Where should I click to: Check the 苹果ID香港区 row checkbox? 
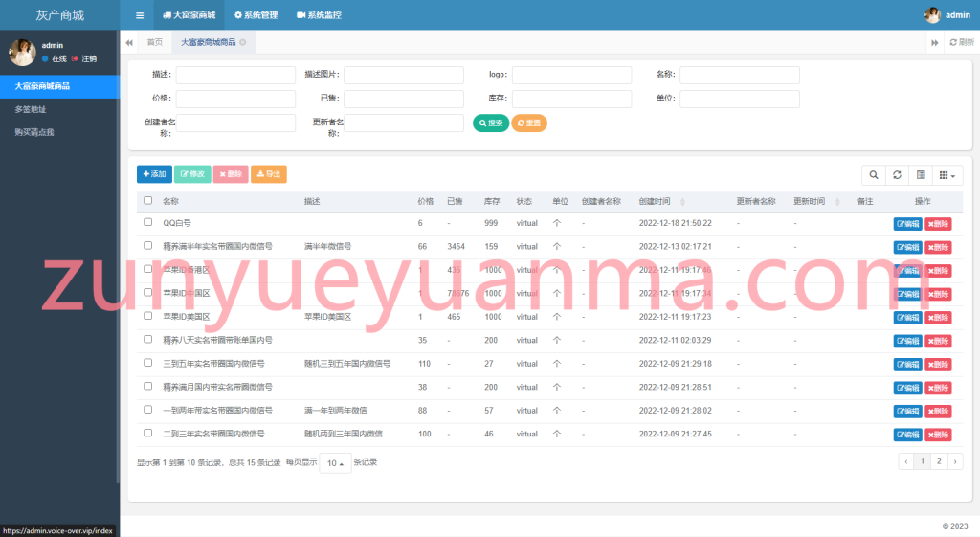coord(148,269)
